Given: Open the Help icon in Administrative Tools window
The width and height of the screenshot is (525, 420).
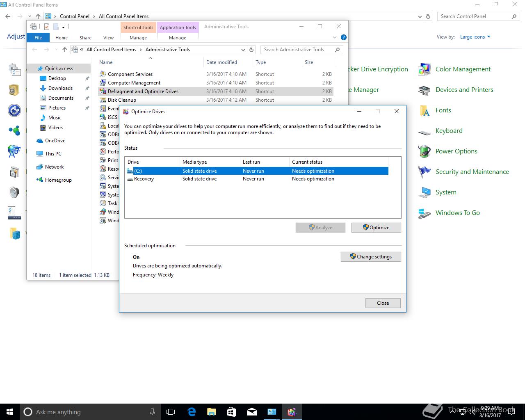Looking at the screenshot, I should 344,37.
